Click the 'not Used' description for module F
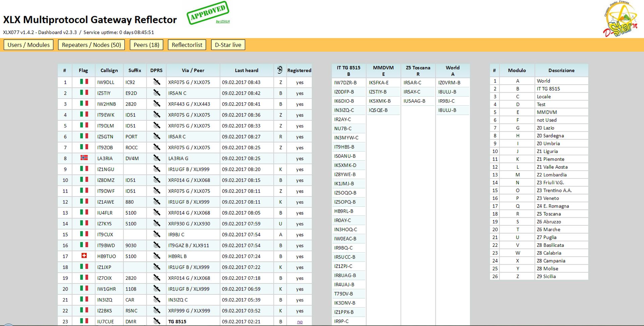 [546, 120]
